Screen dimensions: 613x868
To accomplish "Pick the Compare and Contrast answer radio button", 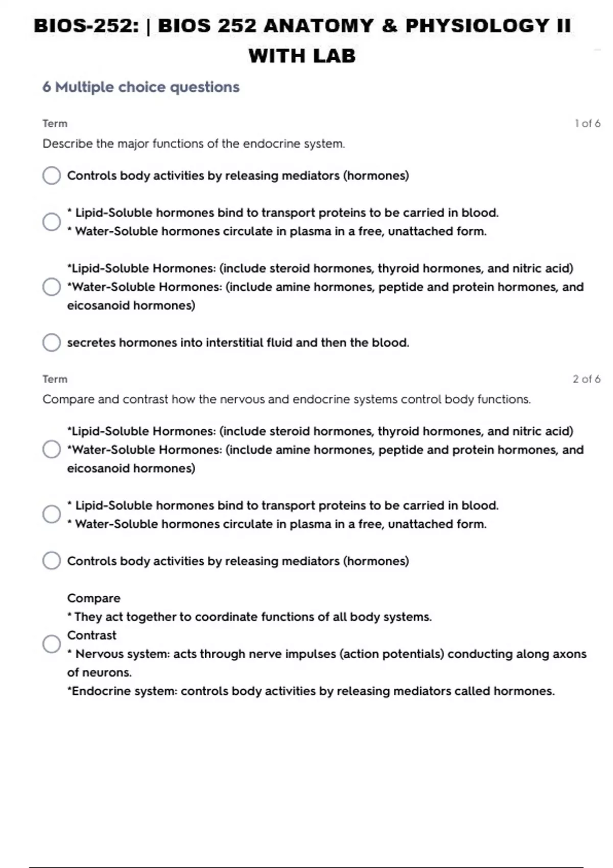I will click(x=52, y=644).
